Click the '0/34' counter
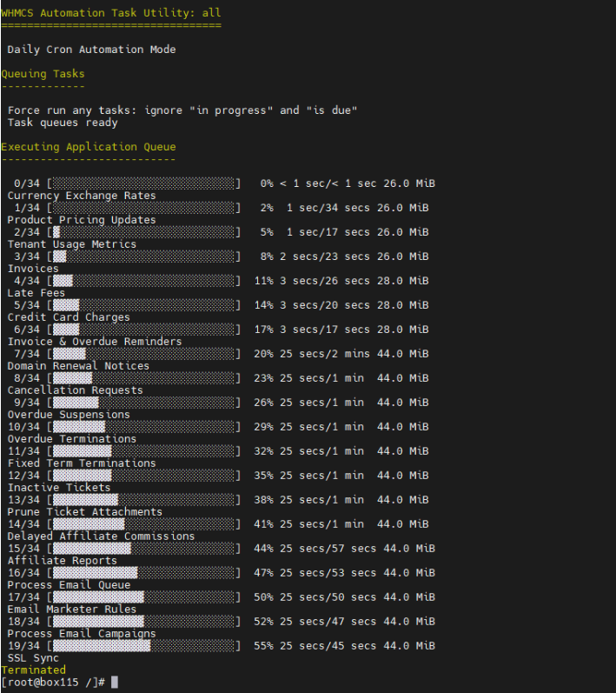This screenshot has width=616, height=693. pyautogui.click(x=26, y=183)
